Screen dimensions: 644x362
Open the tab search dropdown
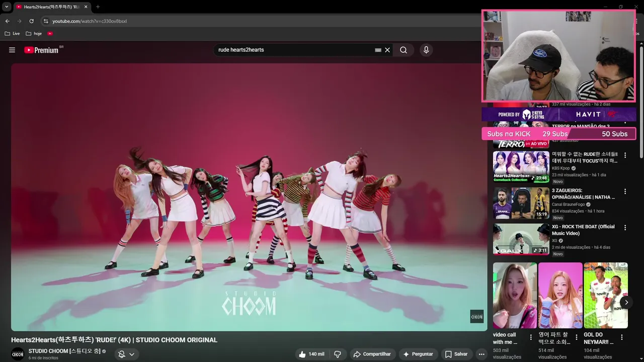(x=7, y=7)
